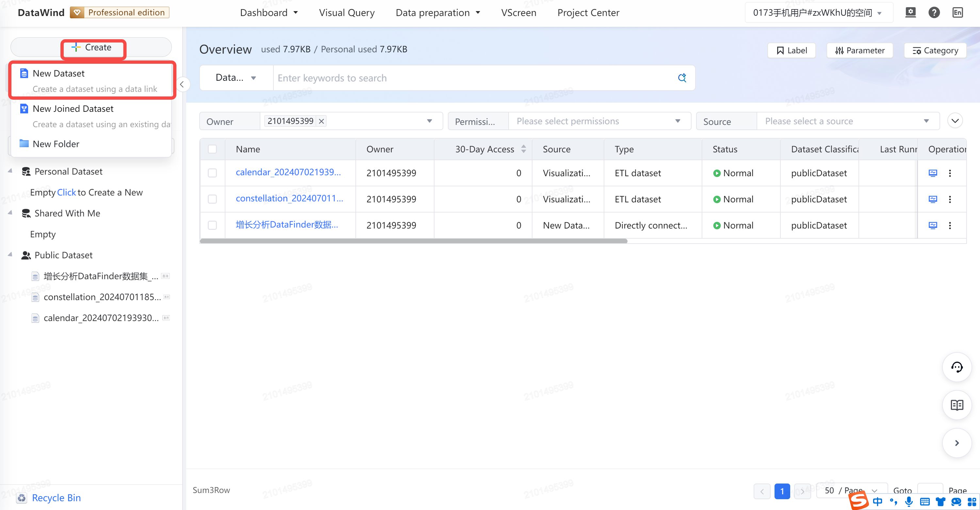Click the Recycle Bin link
980x510 pixels.
click(x=56, y=498)
